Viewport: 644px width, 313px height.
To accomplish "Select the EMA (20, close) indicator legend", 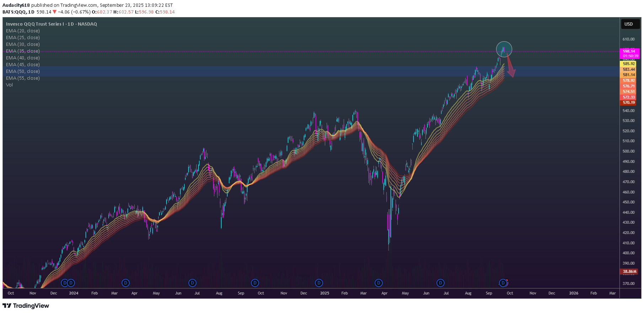I will (x=23, y=31).
